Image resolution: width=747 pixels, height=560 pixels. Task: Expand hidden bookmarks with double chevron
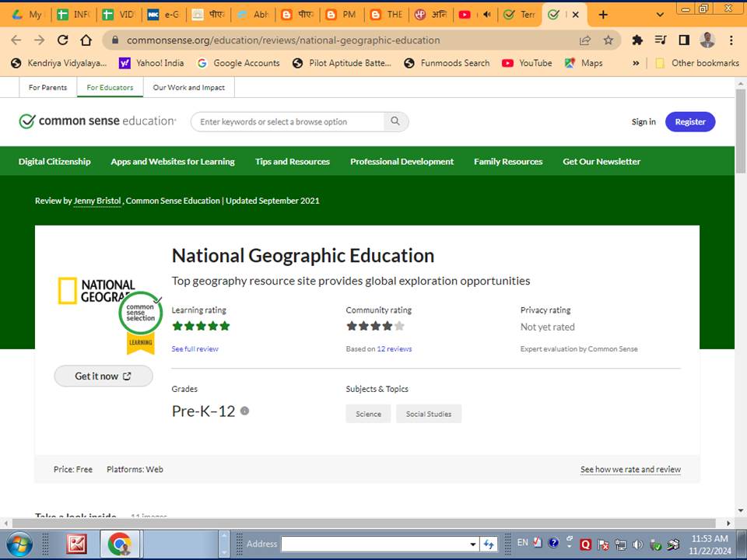pyautogui.click(x=636, y=63)
